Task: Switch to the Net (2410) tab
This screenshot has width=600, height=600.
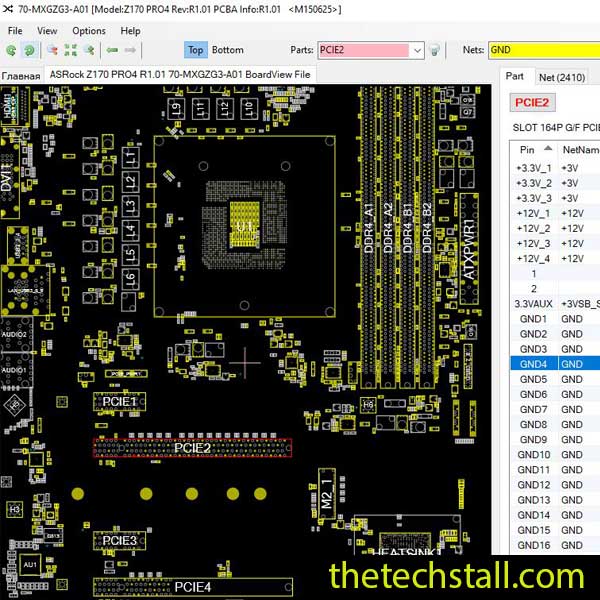Action: 561,76
